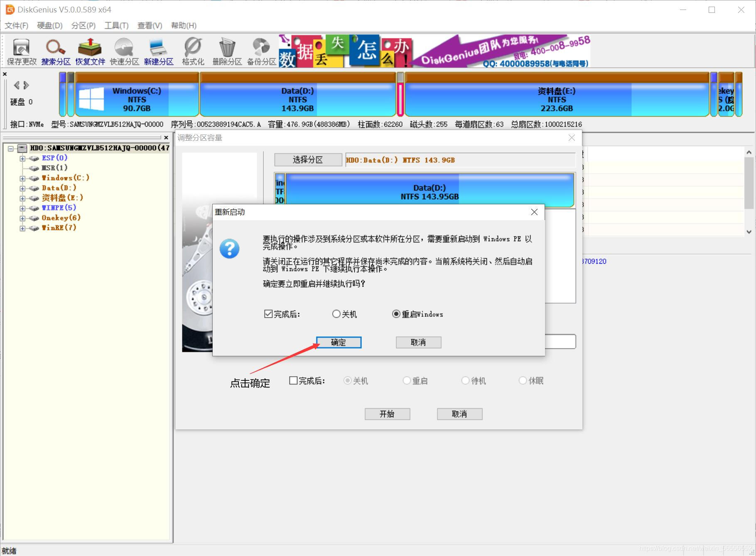Close the disk map panel with small X
Viewport: 756px width, 556px height.
5,74
